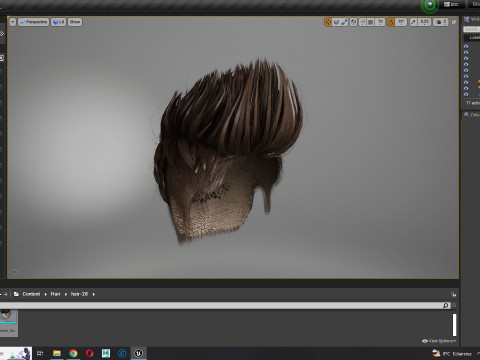The image size is (480, 360).
Task: Toggle world/local coordinate system globe icon
Action: pyautogui.click(x=354, y=22)
